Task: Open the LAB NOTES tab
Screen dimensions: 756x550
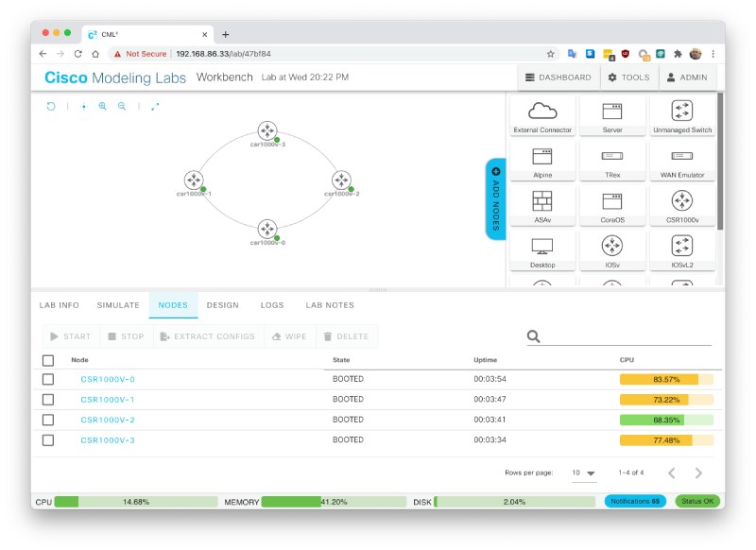Action: coord(330,305)
